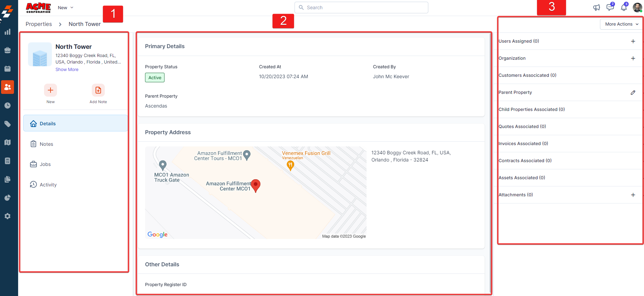This screenshot has height=296, width=644.
Task: Add an attachment with plus button
Action: [633, 195]
